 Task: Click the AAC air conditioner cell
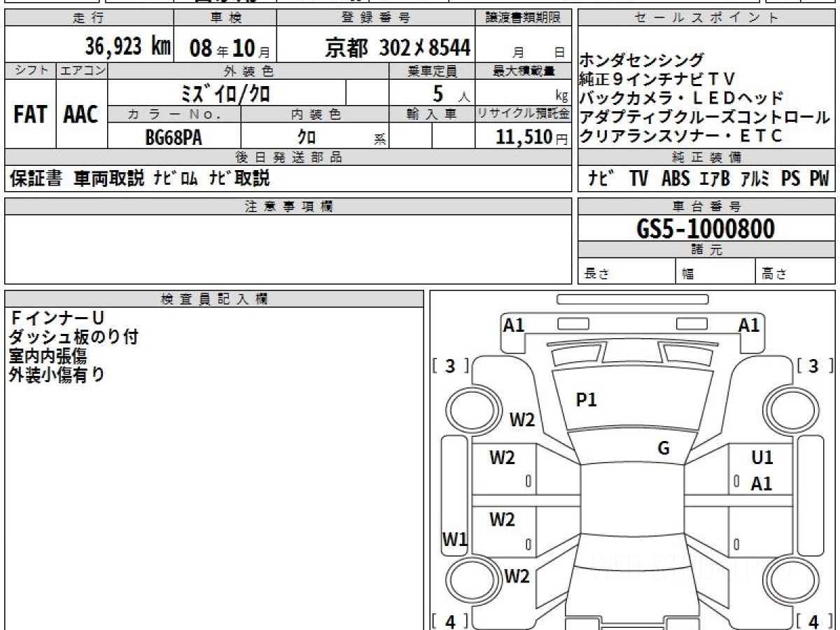tap(81, 115)
